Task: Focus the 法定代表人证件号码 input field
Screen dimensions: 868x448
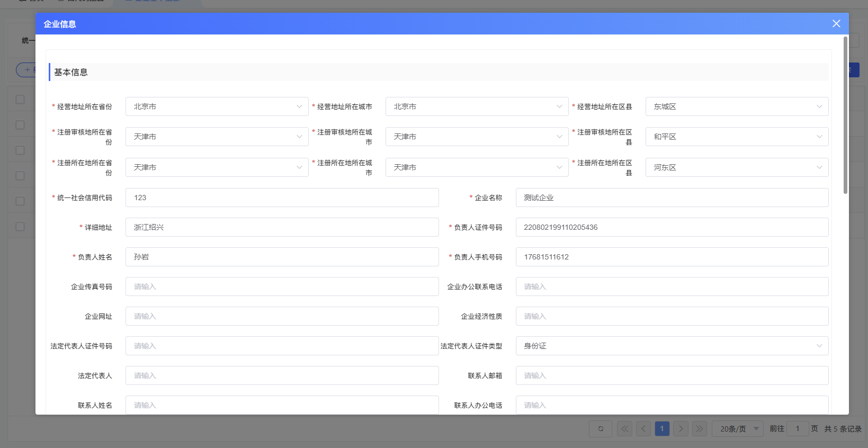Action: click(x=282, y=346)
